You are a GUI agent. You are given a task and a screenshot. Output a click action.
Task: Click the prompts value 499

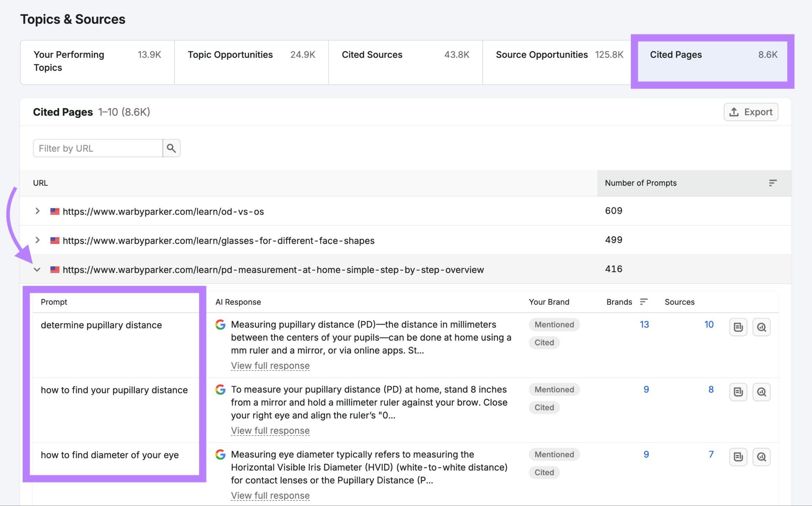[x=614, y=240]
